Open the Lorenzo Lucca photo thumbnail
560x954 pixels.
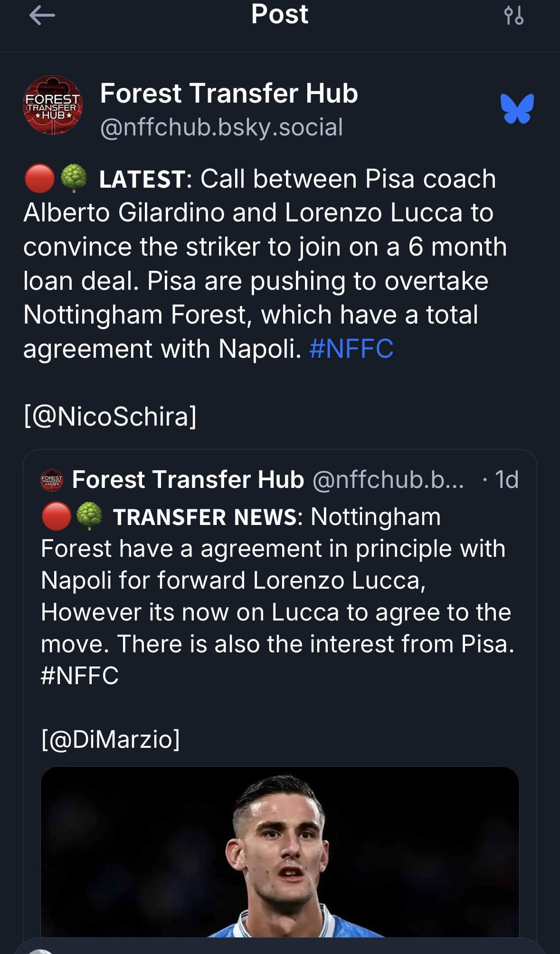280,851
